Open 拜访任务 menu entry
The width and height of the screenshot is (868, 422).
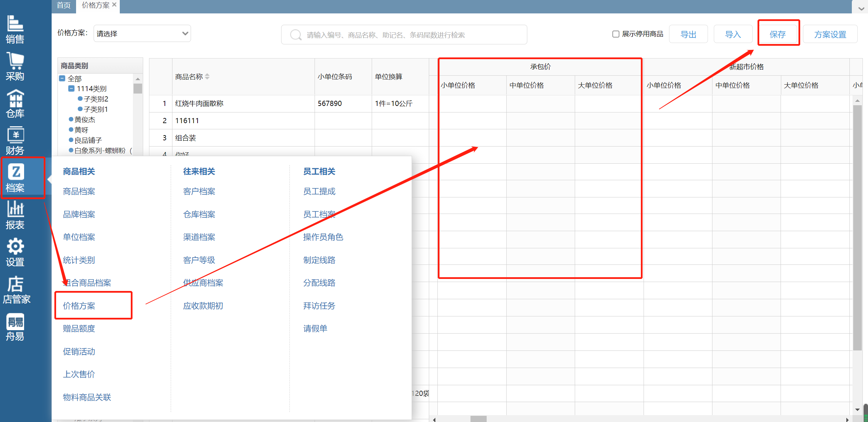(x=319, y=306)
